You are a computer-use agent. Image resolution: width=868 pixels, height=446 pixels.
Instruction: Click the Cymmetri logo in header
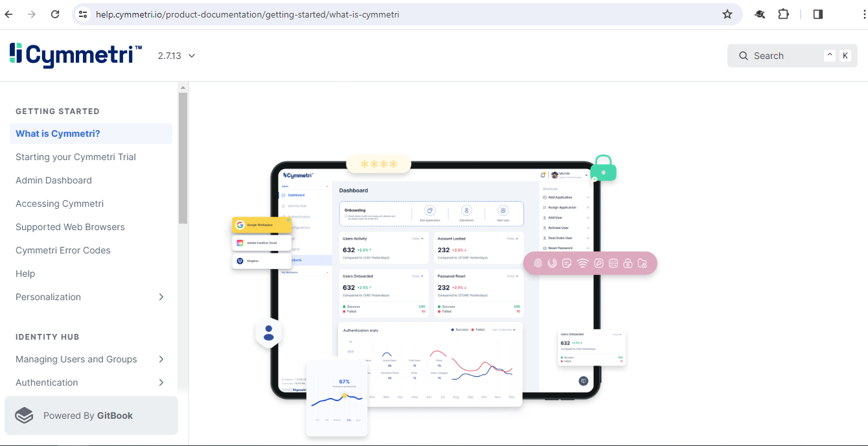75,56
